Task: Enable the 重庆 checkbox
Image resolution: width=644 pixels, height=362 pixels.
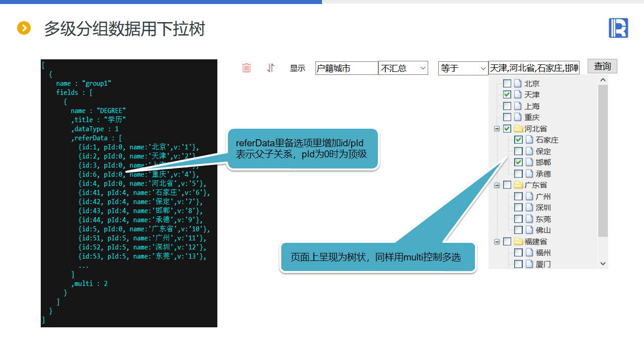Action: coord(507,117)
